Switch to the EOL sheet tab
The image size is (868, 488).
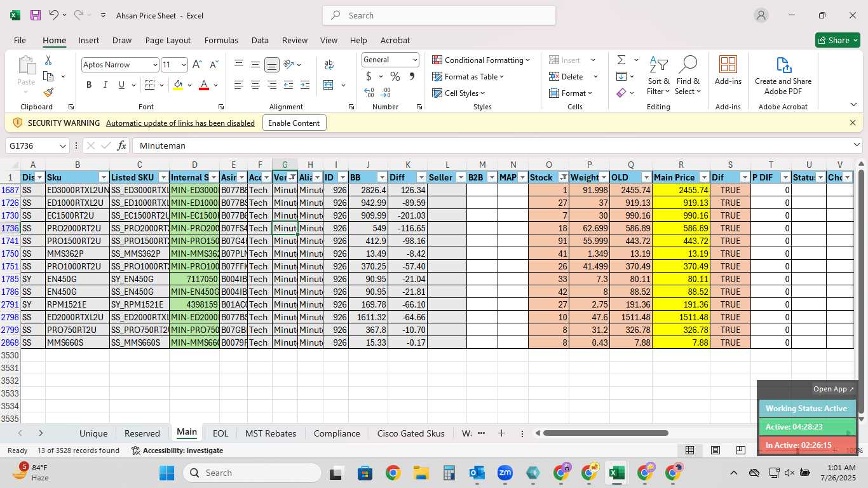220,433
